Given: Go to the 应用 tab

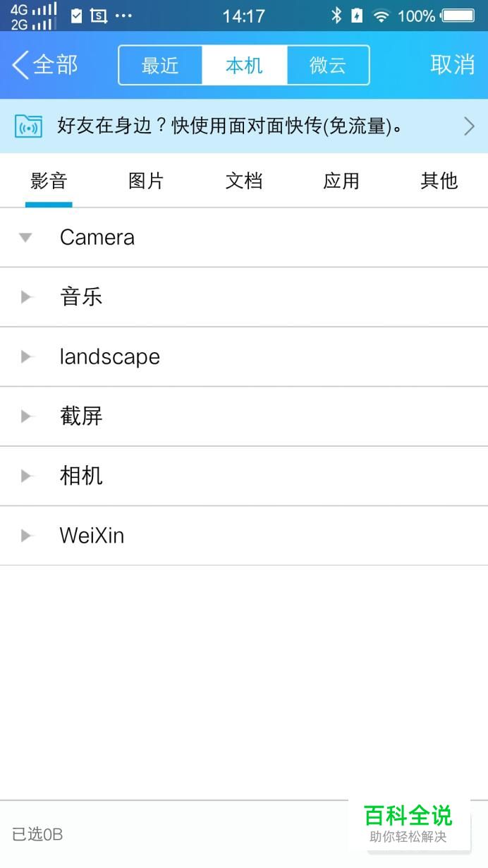Looking at the screenshot, I should click(x=341, y=181).
